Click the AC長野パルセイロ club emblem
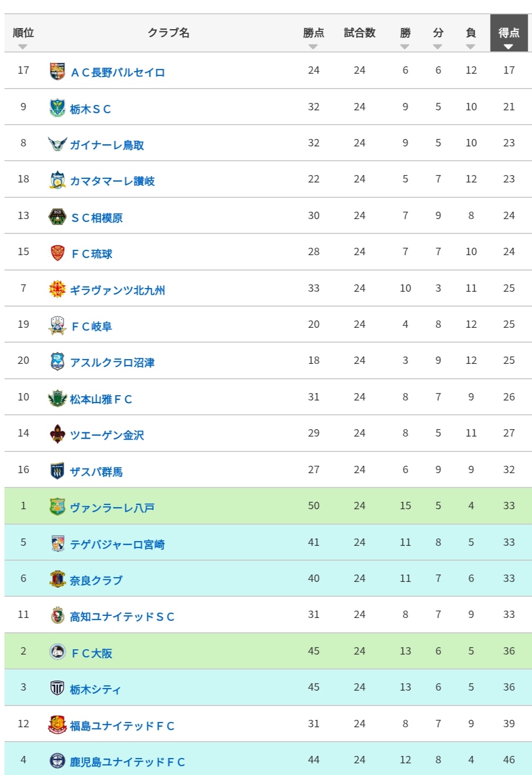532x775 pixels. (57, 71)
